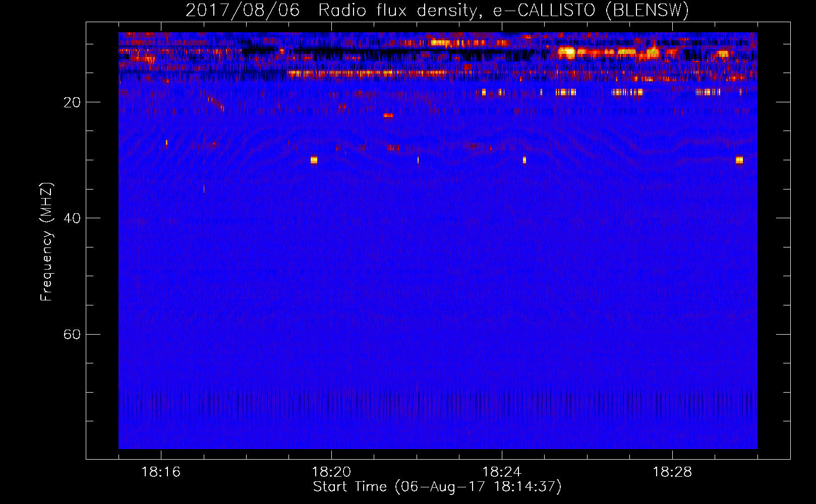Viewport: 816px width, 504px height.
Task: Click the small 30 MHz burst just after 18:24
Action: point(524,160)
